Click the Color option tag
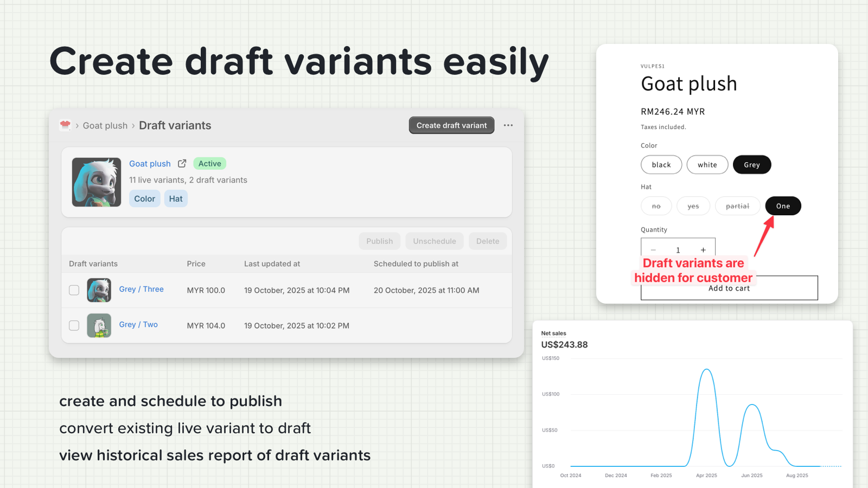Viewport: 868px width, 488px height. pyautogui.click(x=144, y=199)
